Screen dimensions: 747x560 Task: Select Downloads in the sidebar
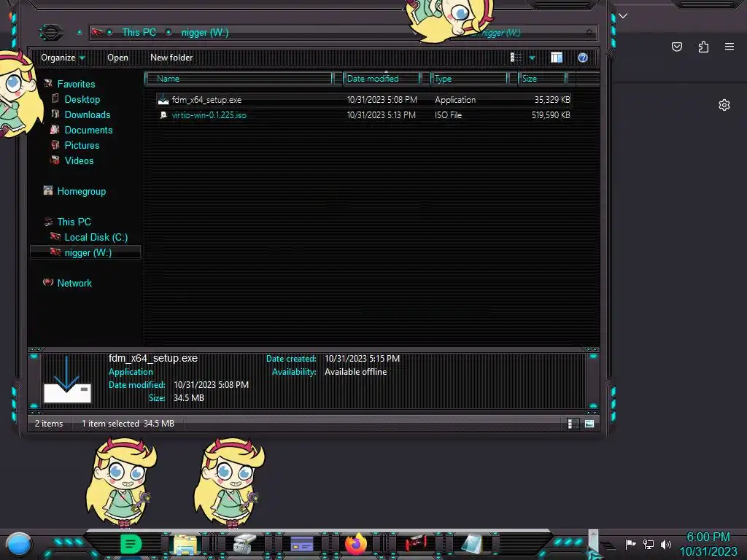[x=88, y=114]
